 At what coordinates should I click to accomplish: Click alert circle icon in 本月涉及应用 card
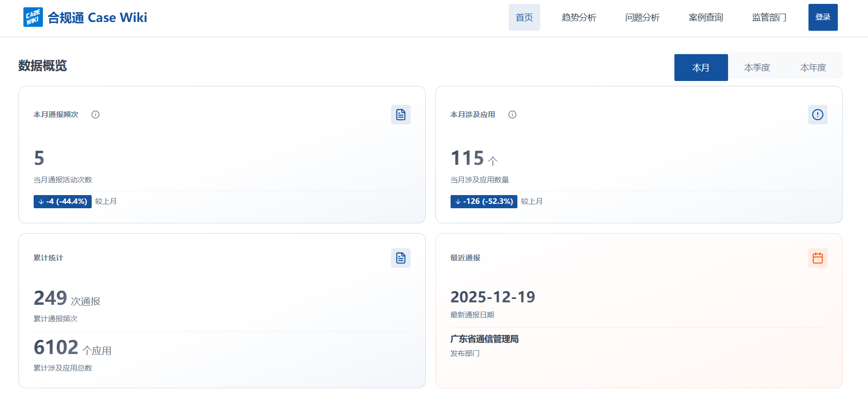(x=818, y=115)
